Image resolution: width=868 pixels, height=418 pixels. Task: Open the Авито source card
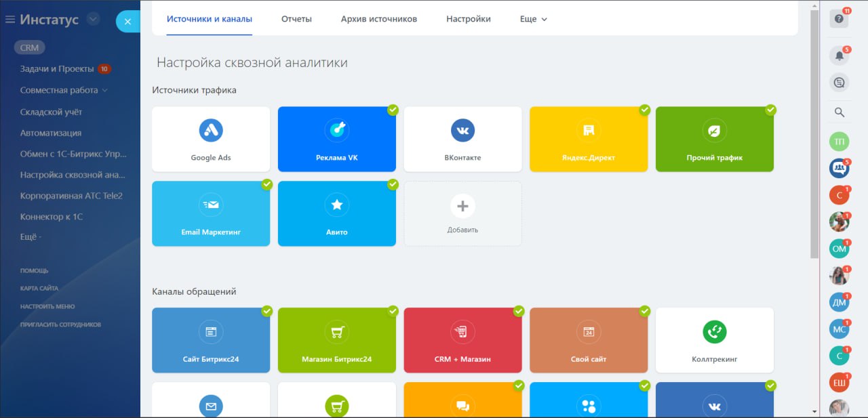[x=337, y=213]
